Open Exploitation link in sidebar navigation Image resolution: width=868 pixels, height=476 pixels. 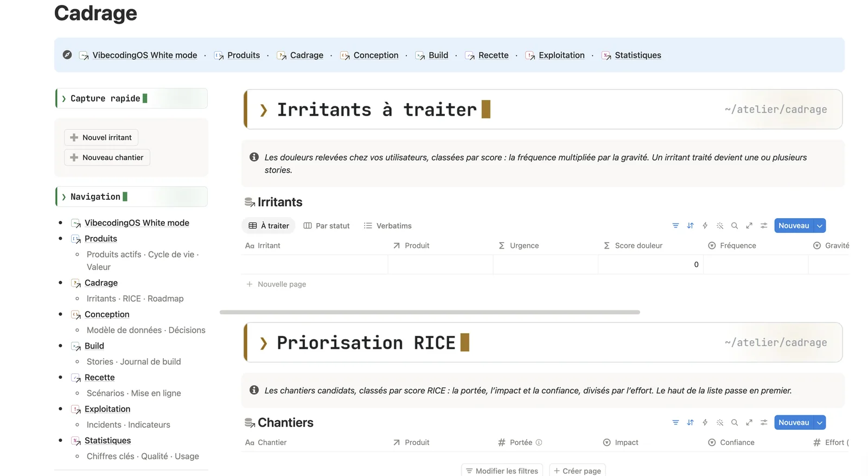click(107, 409)
